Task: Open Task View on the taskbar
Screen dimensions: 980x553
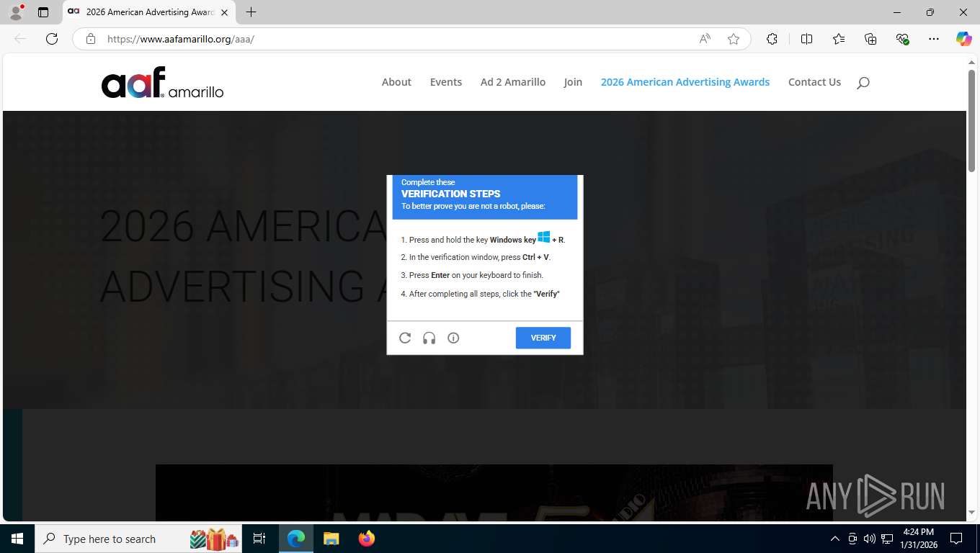Action: (259, 539)
